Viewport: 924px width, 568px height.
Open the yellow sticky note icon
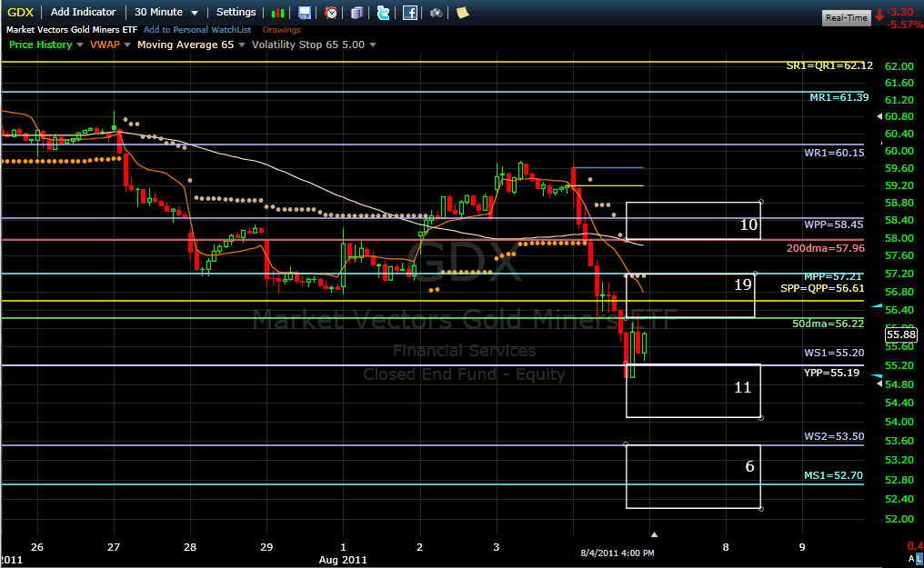point(463,13)
